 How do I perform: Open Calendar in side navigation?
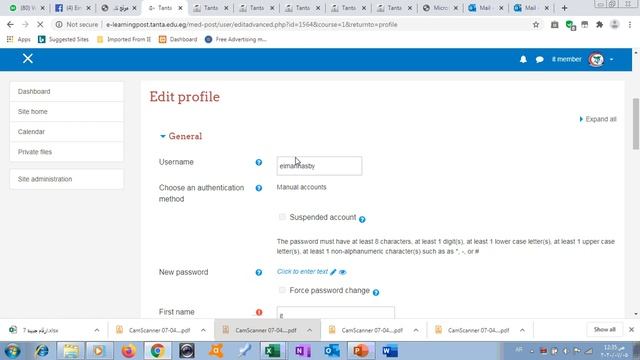67,132
